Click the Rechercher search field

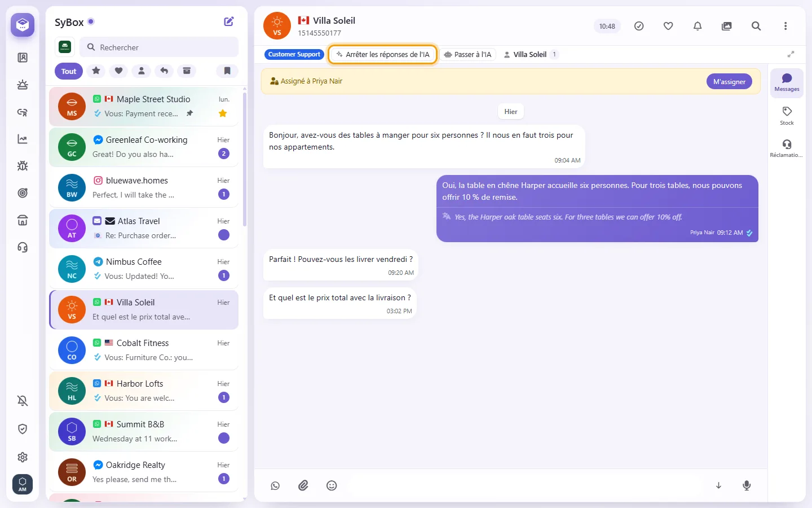pyautogui.click(x=159, y=47)
